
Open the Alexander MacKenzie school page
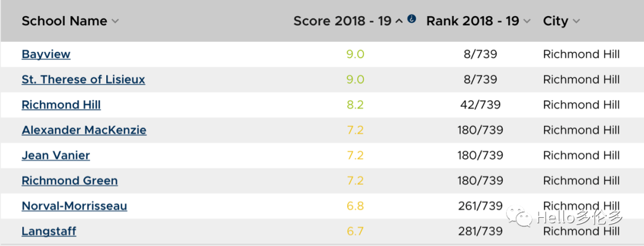(x=84, y=130)
